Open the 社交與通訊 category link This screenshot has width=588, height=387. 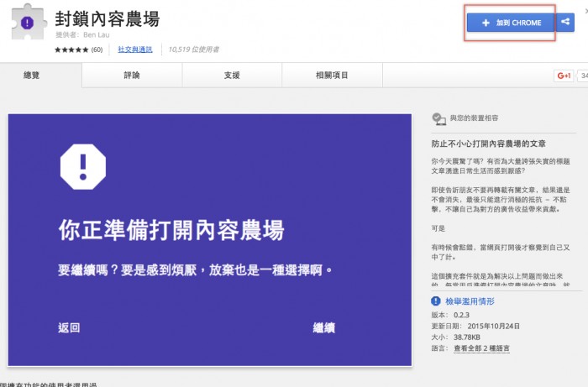point(135,50)
